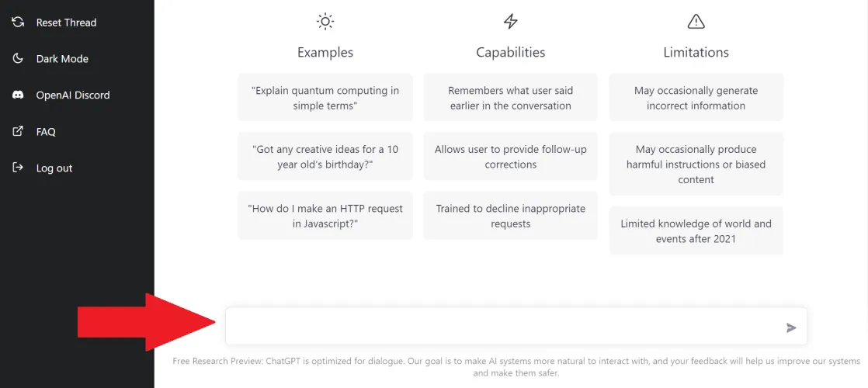The image size is (868, 388).
Task: Pick the HTTP request in Javascript example
Action: point(325,216)
